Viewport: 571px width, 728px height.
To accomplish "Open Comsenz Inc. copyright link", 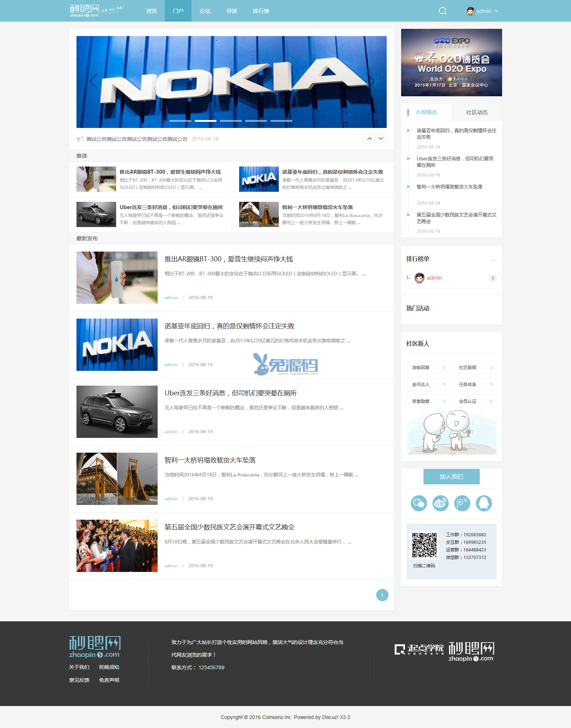I will (x=277, y=718).
